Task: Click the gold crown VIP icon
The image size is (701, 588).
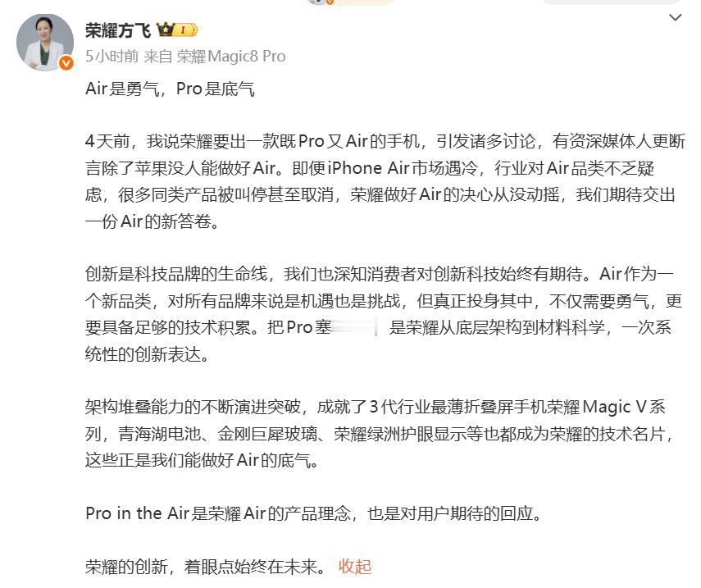Action: coord(165,30)
